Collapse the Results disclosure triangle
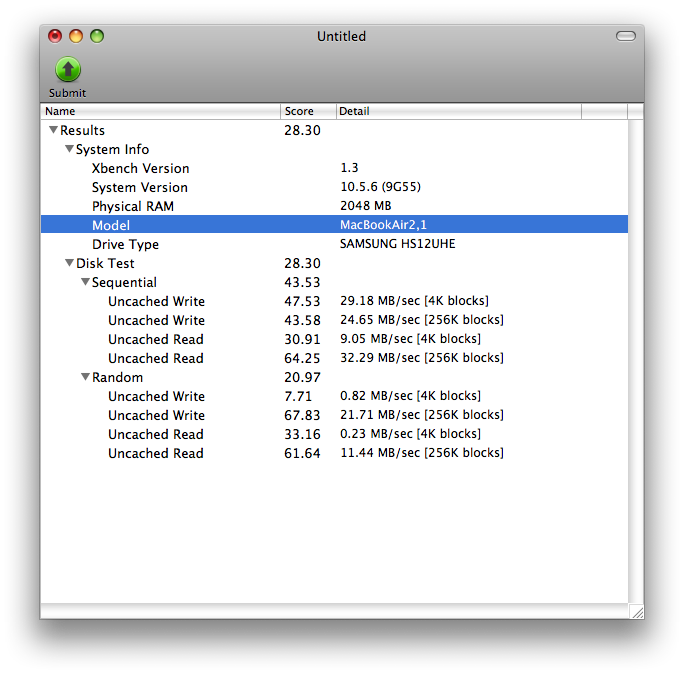 pyautogui.click(x=53, y=130)
